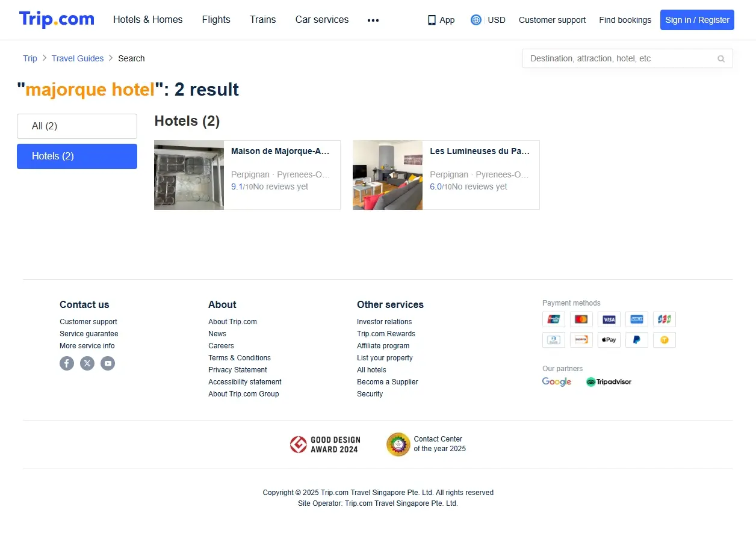Open More service info link
The image size is (756, 554).
87,346
